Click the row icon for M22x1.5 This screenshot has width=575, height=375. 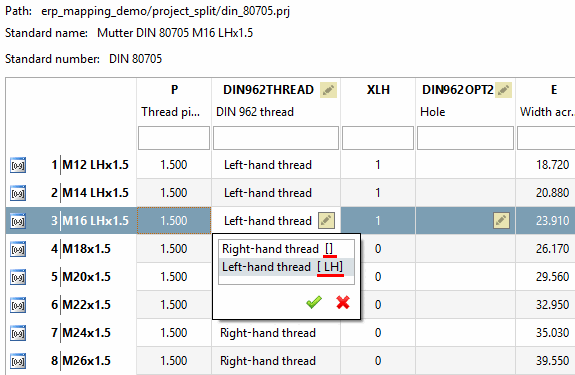[x=18, y=305]
